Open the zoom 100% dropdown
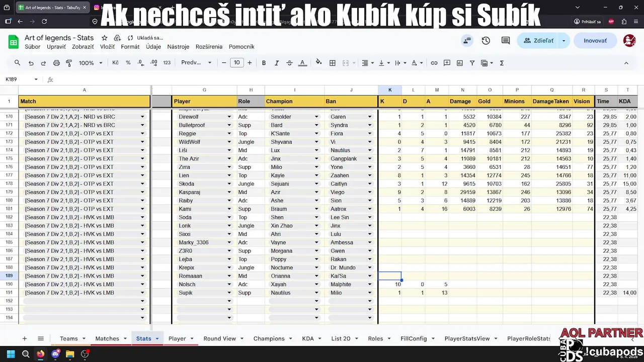 pyautogui.click(x=91, y=63)
